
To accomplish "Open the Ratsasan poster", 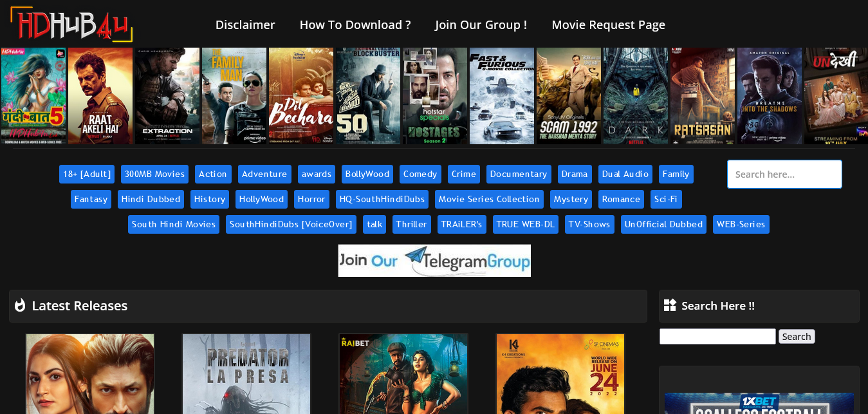I will click(703, 96).
